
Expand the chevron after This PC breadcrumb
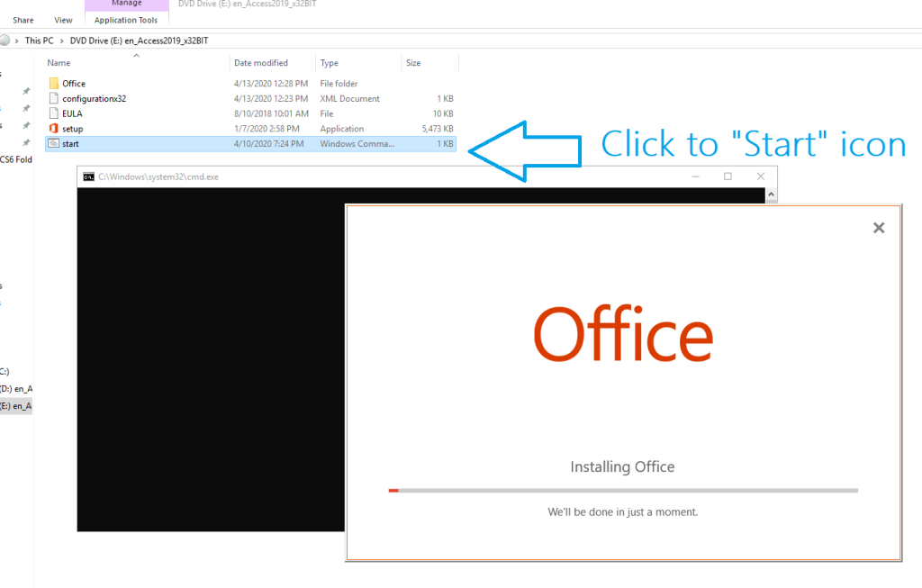62,41
